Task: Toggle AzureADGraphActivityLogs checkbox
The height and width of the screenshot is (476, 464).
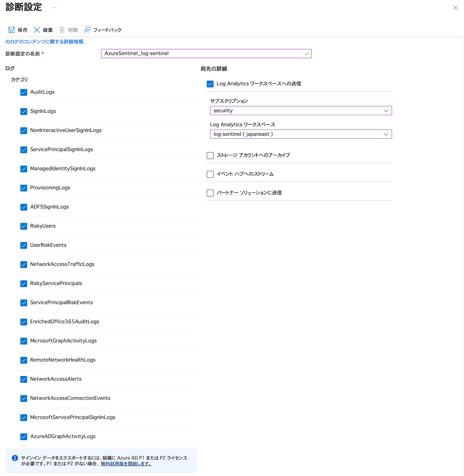Action: 24,436
